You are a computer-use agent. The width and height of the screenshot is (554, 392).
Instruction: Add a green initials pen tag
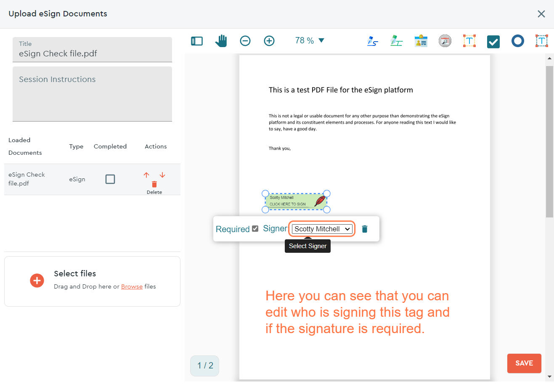click(x=396, y=41)
